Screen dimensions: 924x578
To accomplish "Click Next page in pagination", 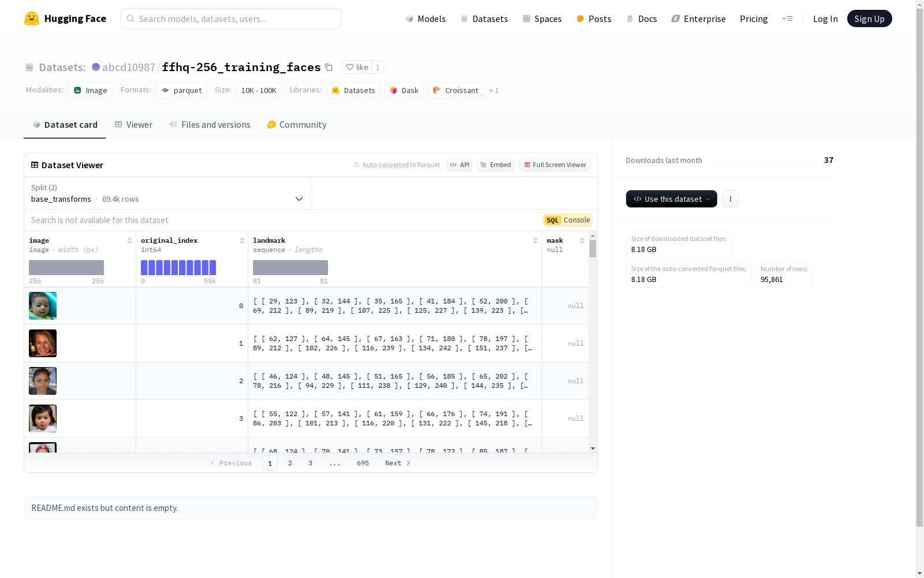I will click(398, 463).
